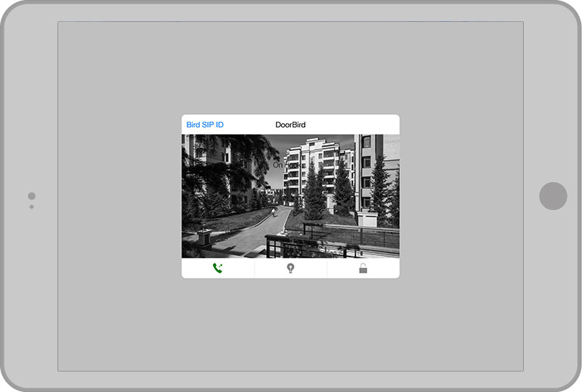Click the DoorBird title text
This screenshot has height=392, width=582.
pos(290,125)
